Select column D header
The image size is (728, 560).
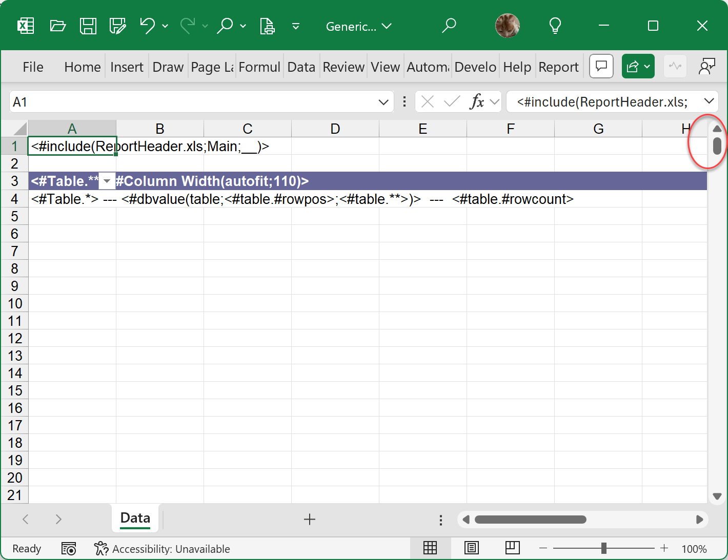(335, 129)
